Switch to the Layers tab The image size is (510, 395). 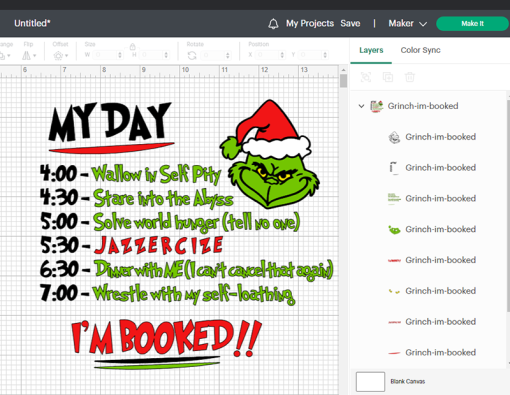click(371, 50)
